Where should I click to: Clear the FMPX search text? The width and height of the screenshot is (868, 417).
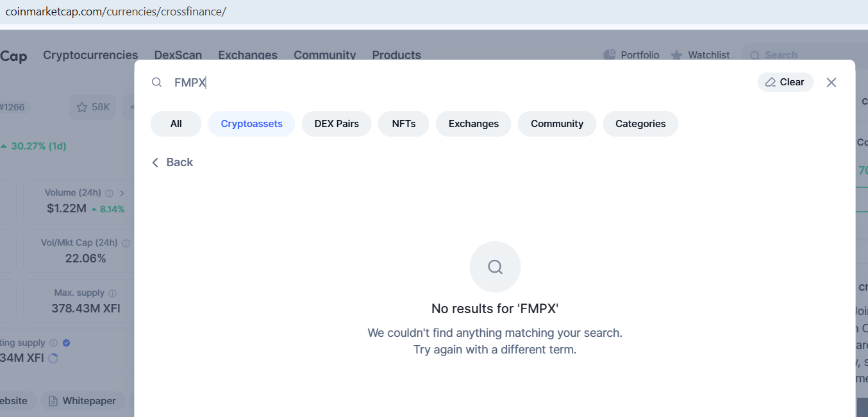[785, 82]
